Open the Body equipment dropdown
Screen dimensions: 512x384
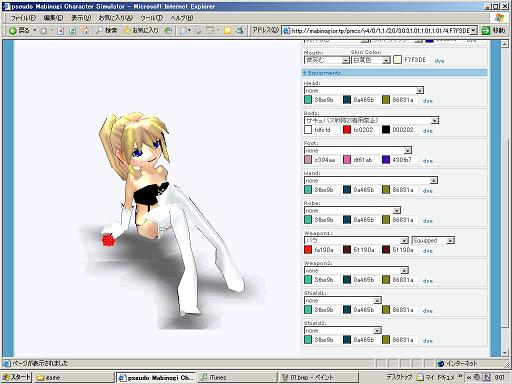coord(371,120)
